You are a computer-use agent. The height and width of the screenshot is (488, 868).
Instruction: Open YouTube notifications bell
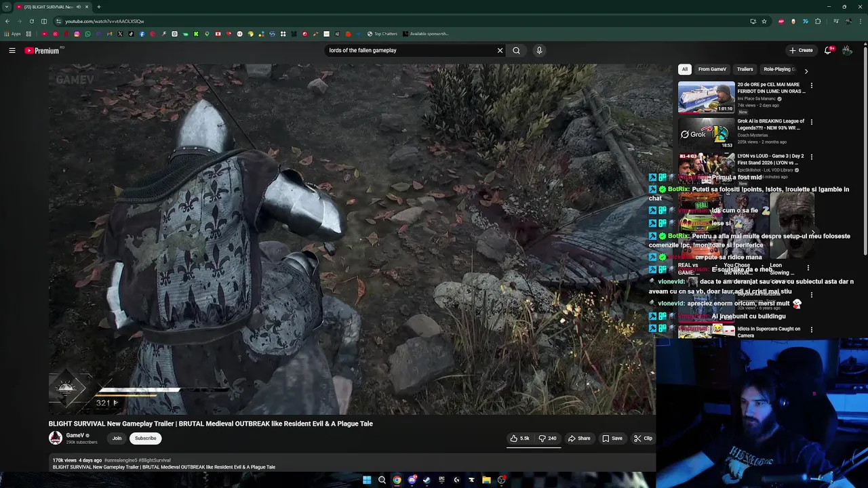click(828, 50)
